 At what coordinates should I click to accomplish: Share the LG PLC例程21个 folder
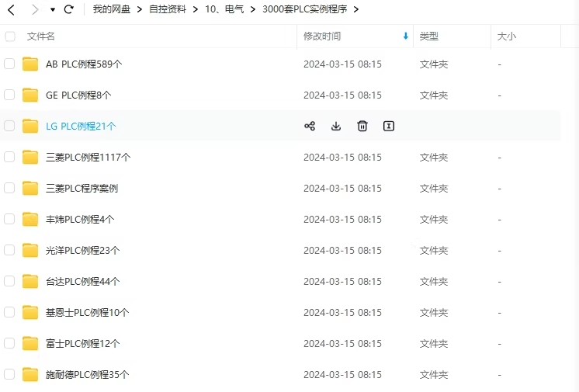[x=310, y=126]
